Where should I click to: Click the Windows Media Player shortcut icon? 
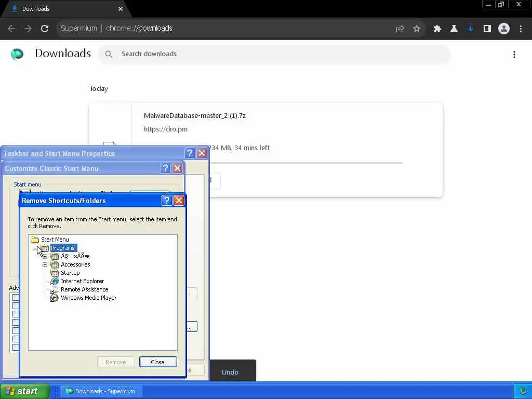[54, 298]
